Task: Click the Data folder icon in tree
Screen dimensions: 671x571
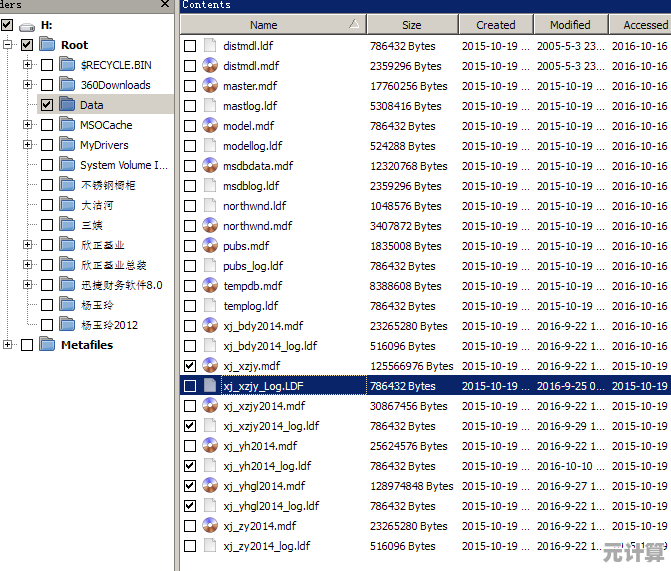Action: point(67,105)
